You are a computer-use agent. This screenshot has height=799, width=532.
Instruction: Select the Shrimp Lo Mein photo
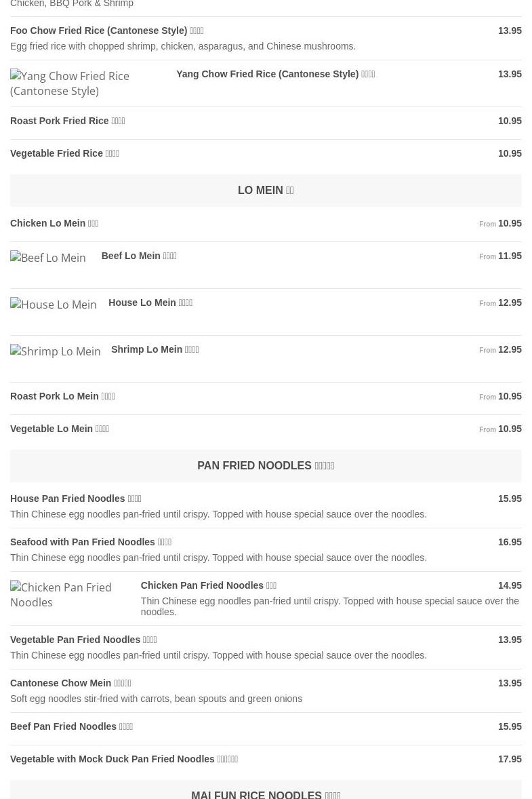click(56, 351)
